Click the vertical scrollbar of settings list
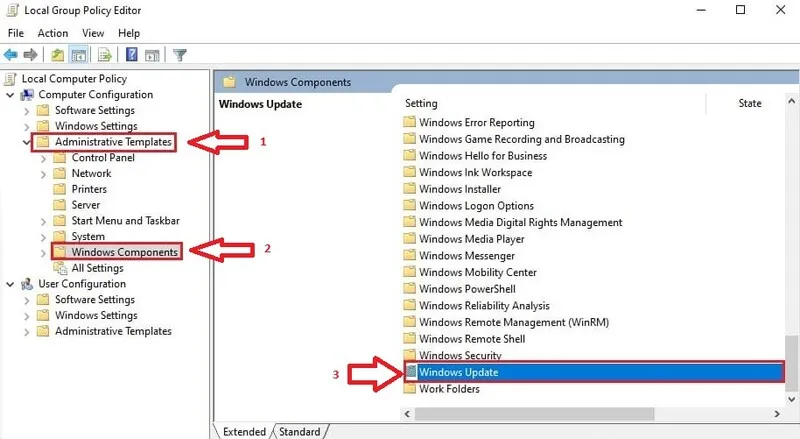This screenshot has height=439, width=800. 792,250
